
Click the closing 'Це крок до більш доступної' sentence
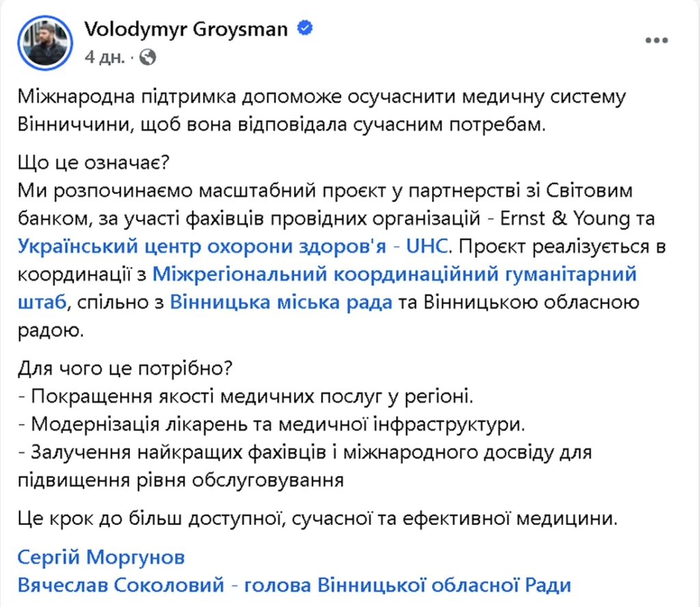(x=319, y=518)
